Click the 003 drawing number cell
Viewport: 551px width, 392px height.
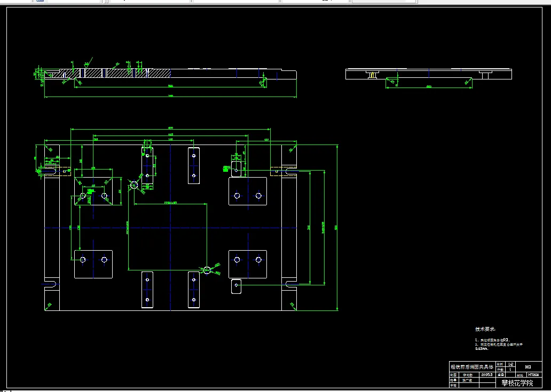(528, 367)
